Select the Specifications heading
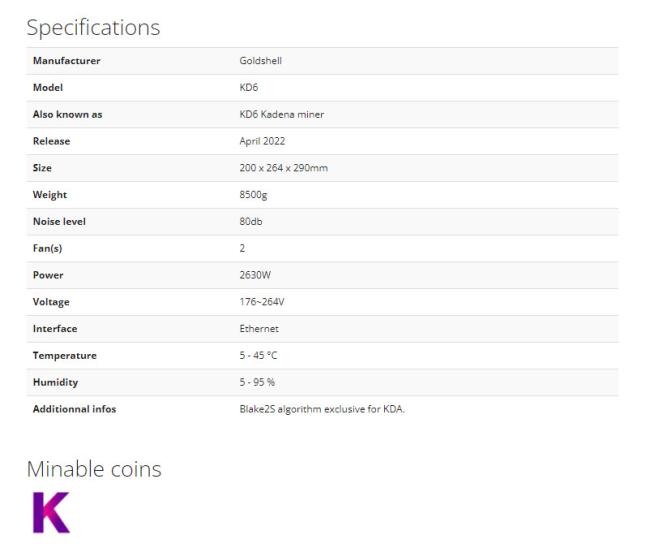This screenshot has width=650, height=544. point(93,28)
